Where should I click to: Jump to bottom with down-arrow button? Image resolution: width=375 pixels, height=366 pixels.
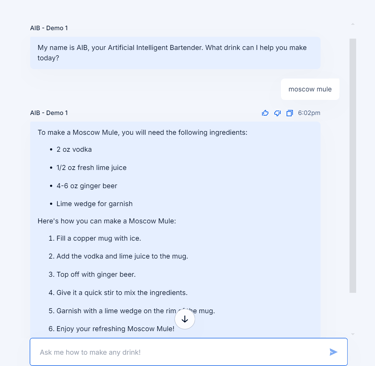click(x=185, y=319)
